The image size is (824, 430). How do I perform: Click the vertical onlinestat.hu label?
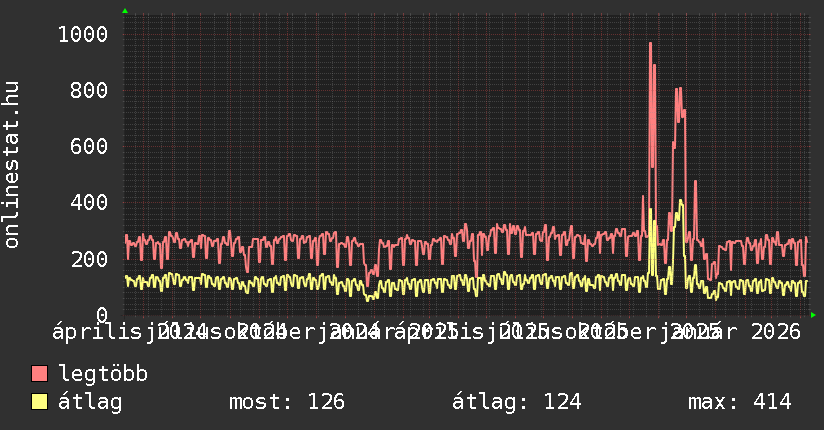[13, 165]
